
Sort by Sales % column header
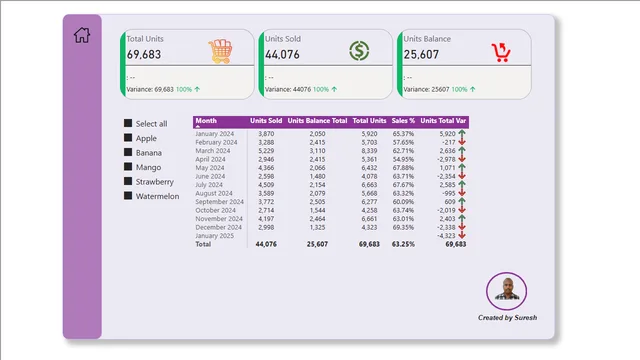(403, 121)
